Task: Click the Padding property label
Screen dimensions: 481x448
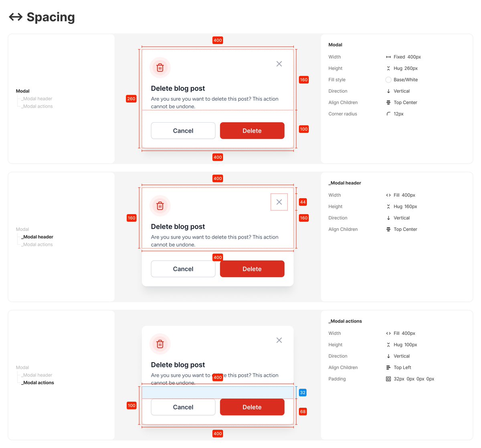Action: pyautogui.click(x=337, y=379)
